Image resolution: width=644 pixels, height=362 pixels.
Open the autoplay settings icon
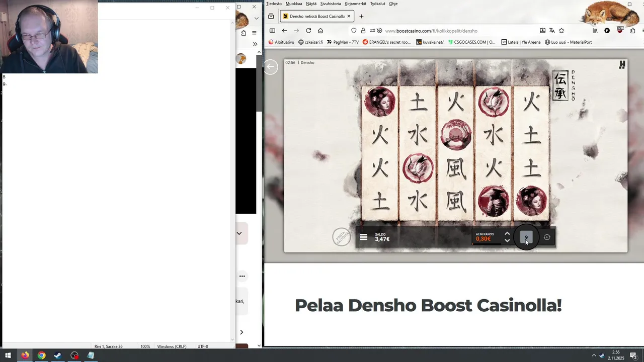click(x=547, y=237)
